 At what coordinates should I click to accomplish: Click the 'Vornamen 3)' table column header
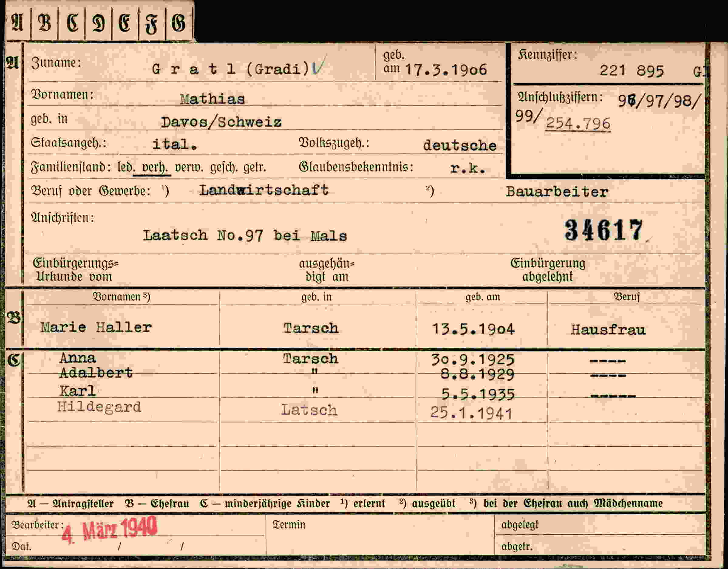pos(121,296)
